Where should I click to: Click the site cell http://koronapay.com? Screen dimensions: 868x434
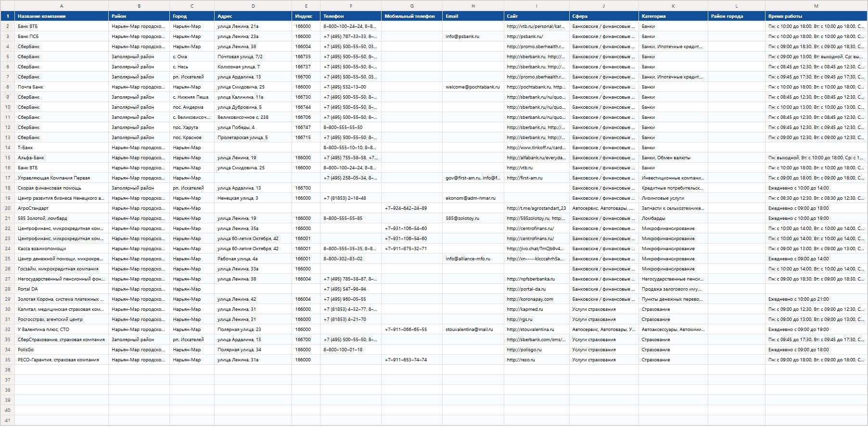tap(537, 299)
